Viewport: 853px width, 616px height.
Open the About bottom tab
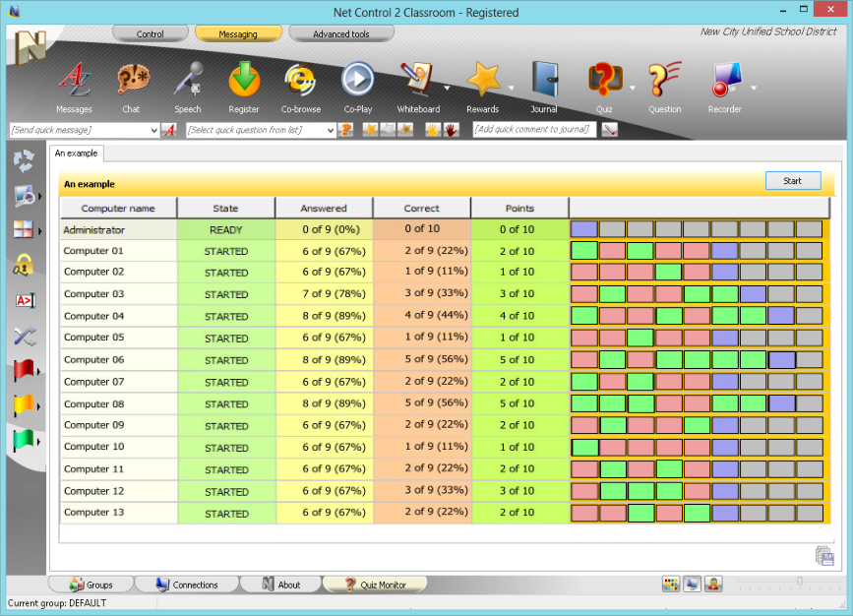coord(281,585)
